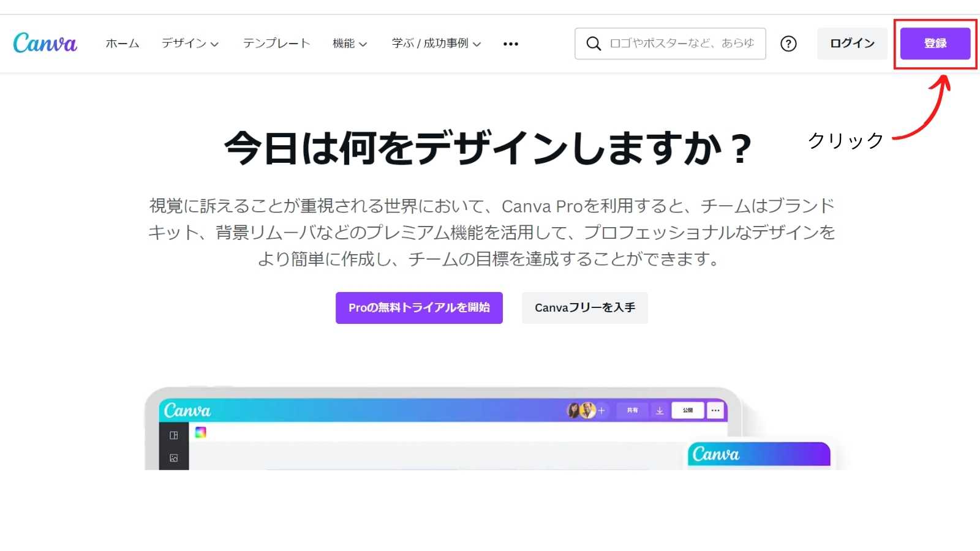Click the 共有 button in preview
The image size is (980, 551).
tap(632, 410)
